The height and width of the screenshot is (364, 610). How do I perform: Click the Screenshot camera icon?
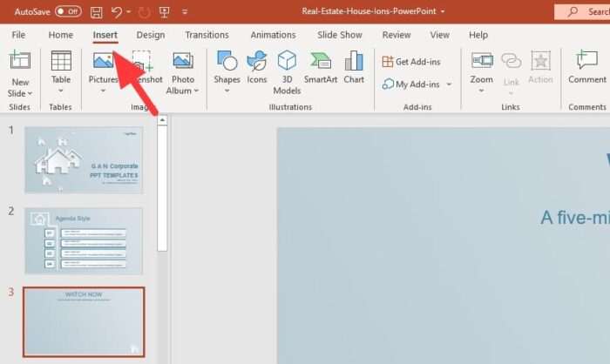pyautogui.click(x=141, y=61)
